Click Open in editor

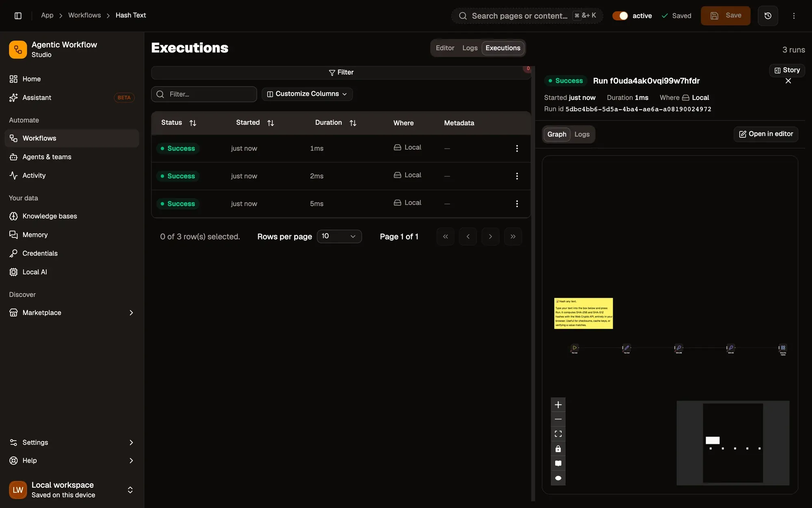pos(766,134)
